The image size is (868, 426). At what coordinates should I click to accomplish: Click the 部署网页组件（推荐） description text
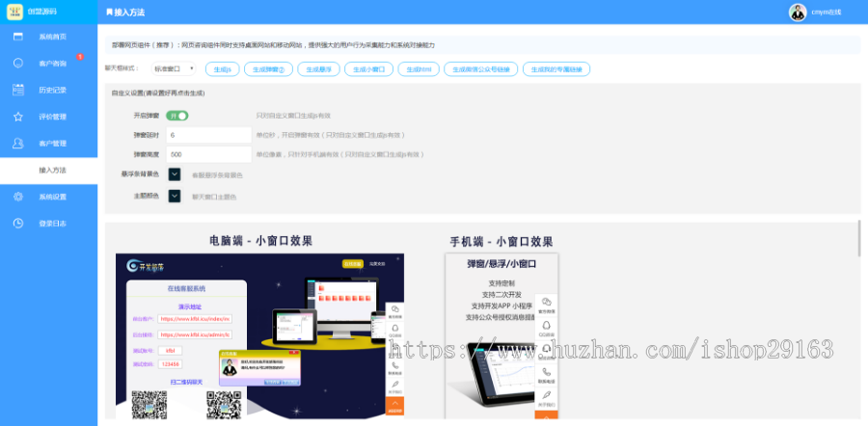click(273, 45)
